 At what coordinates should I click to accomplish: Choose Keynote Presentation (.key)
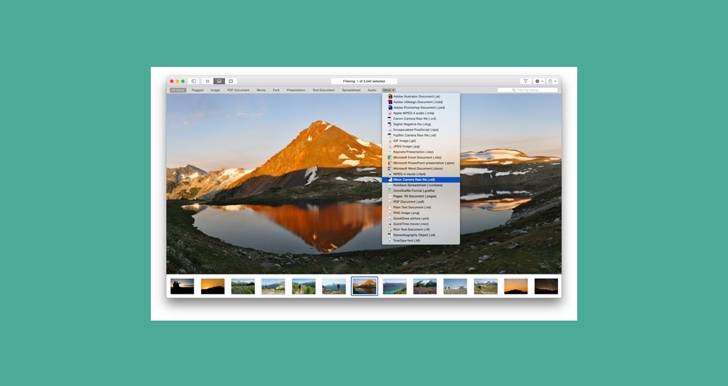click(421, 152)
